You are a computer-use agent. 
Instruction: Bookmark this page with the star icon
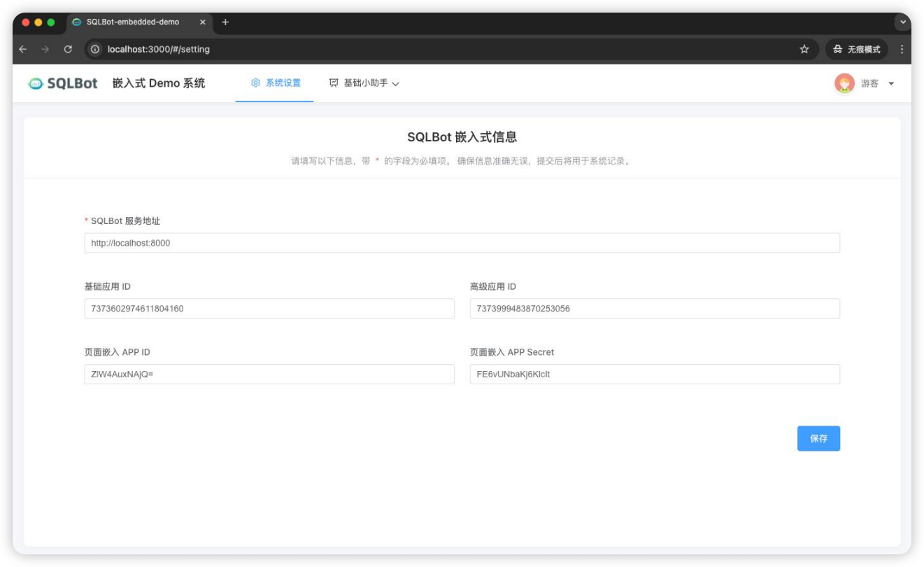(x=804, y=49)
